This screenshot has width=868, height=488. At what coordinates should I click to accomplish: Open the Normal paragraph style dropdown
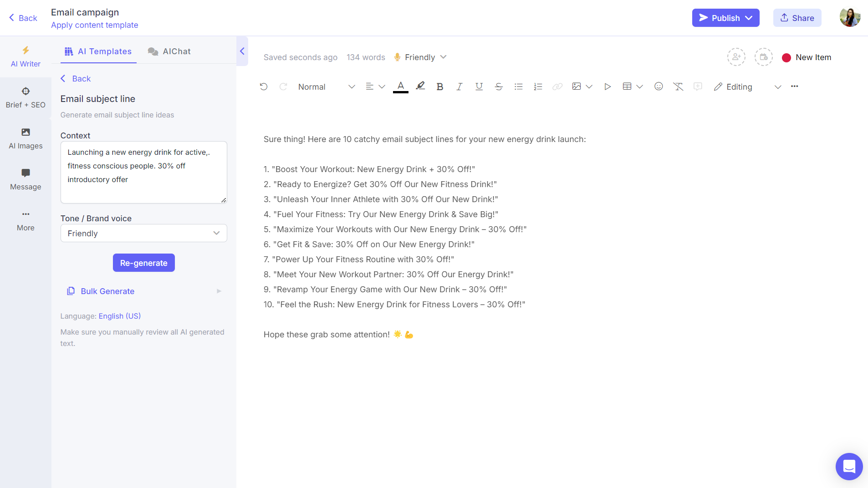326,86
